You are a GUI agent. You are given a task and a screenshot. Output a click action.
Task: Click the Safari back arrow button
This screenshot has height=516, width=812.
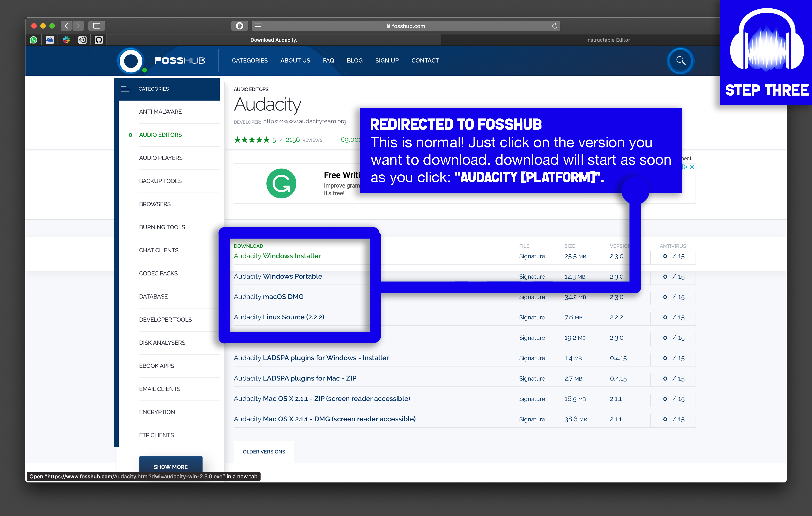tap(66, 26)
